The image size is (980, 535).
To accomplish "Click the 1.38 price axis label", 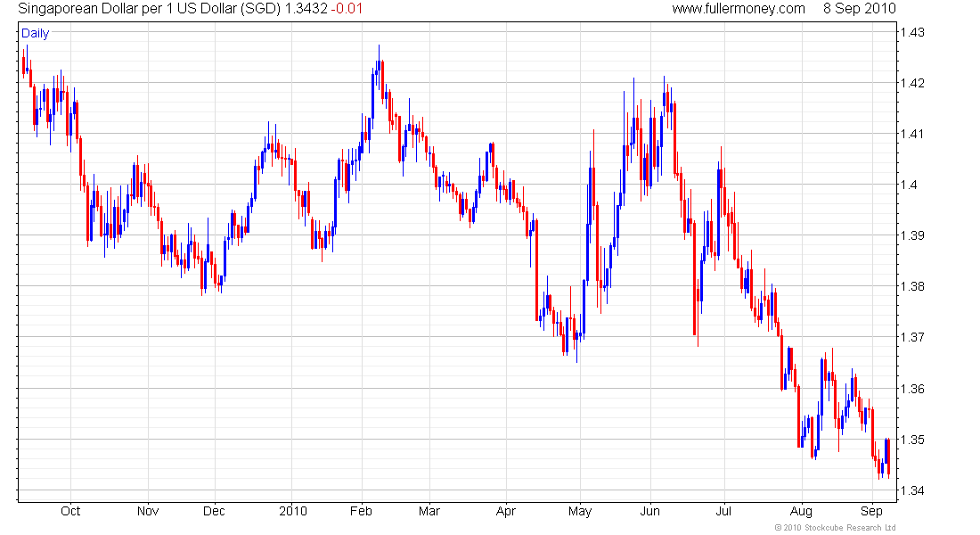I will tap(912, 286).
